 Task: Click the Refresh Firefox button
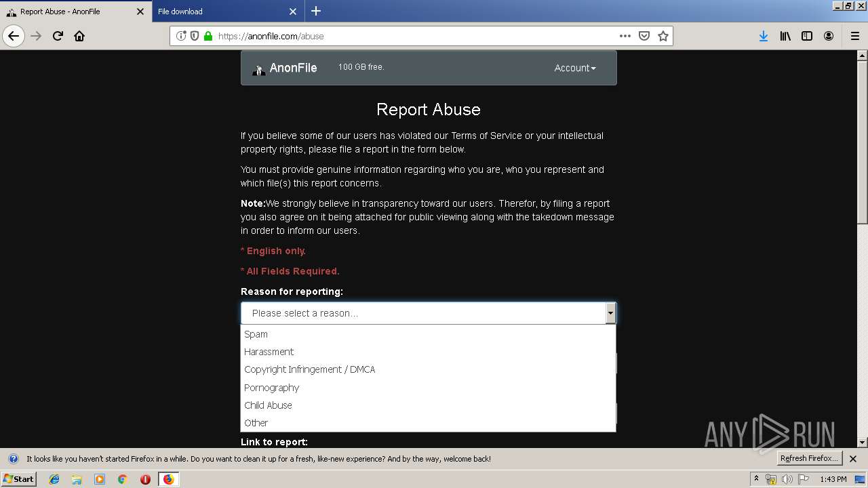pos(810,459)
